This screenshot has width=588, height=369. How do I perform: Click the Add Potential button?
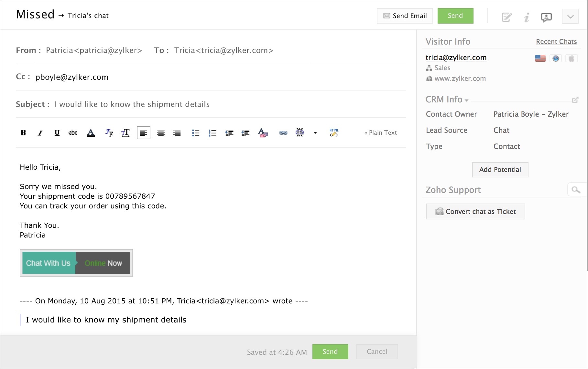pyautogui.click(x=500, y=170)
